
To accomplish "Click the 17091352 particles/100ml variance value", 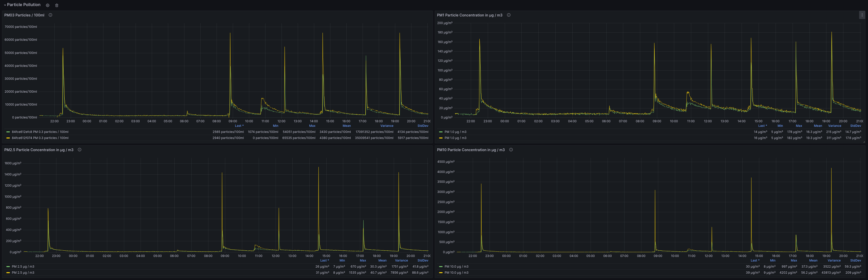I will [x=374, y=132].
